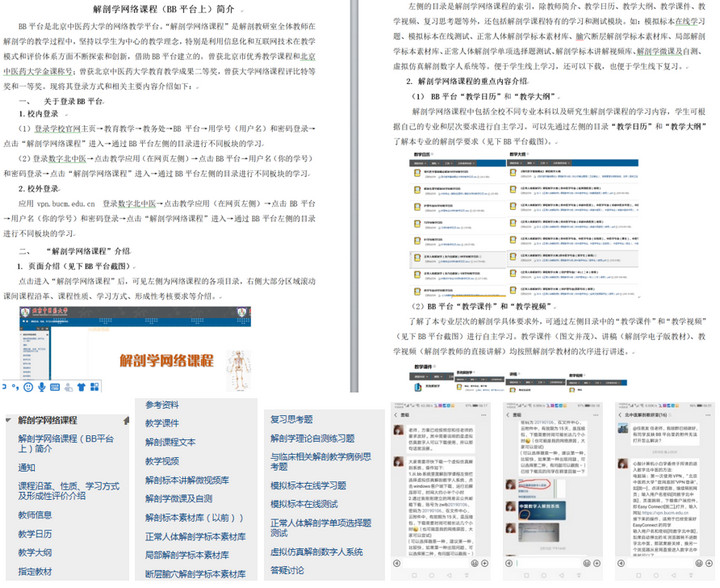Viewport: 720px width, 588px height.
Task: Click the 复习思考题 link
Action: click(291, 420)
